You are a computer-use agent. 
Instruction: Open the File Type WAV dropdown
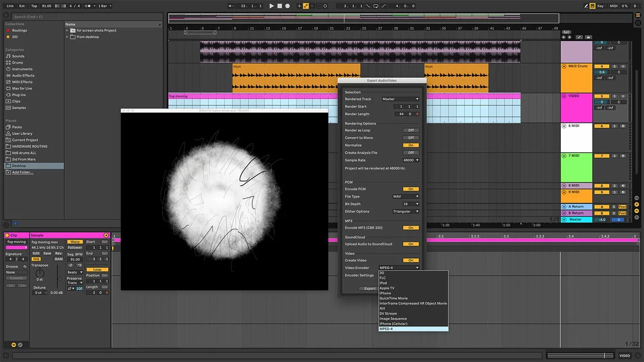tap(405, 197)
